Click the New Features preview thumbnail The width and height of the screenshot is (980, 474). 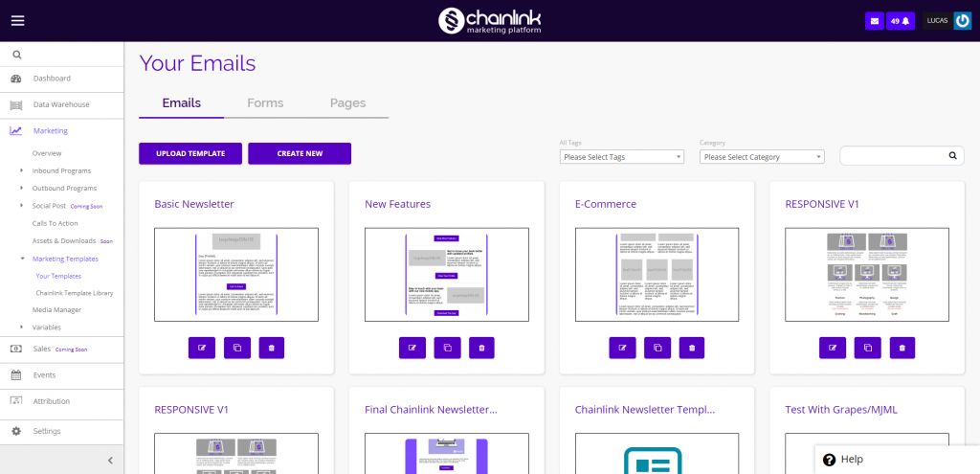pyautogui.click(x=446, y=275)
